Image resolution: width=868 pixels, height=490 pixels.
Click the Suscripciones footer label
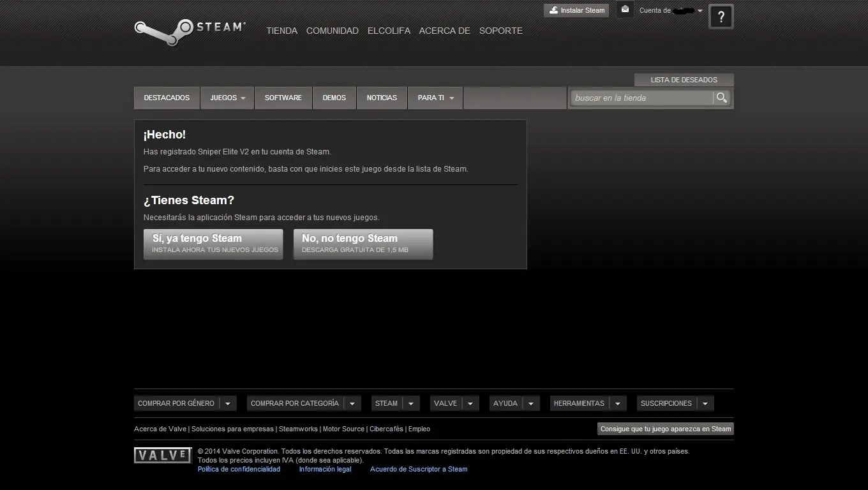coord(666,403)
